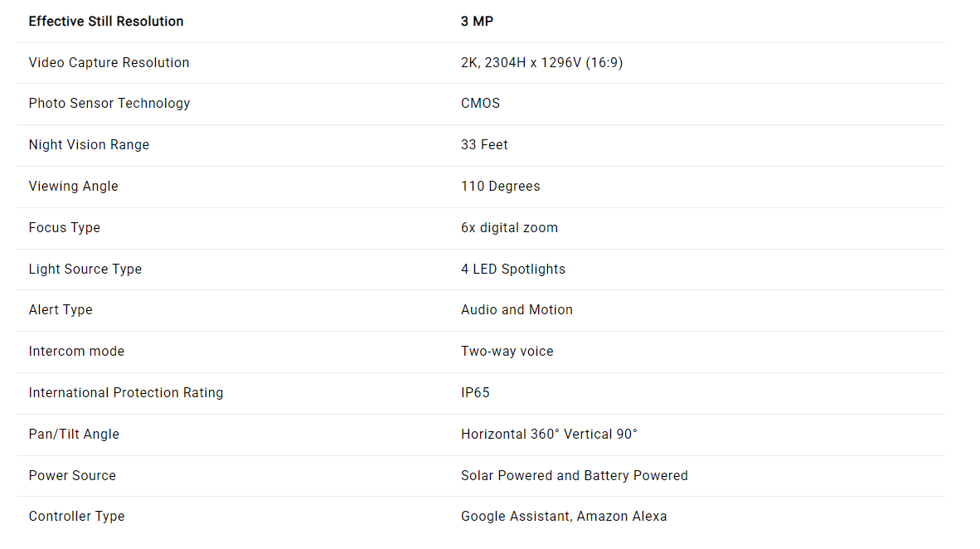Click the 110 Degrees value
Screen dimensions: 980x549
500,187
